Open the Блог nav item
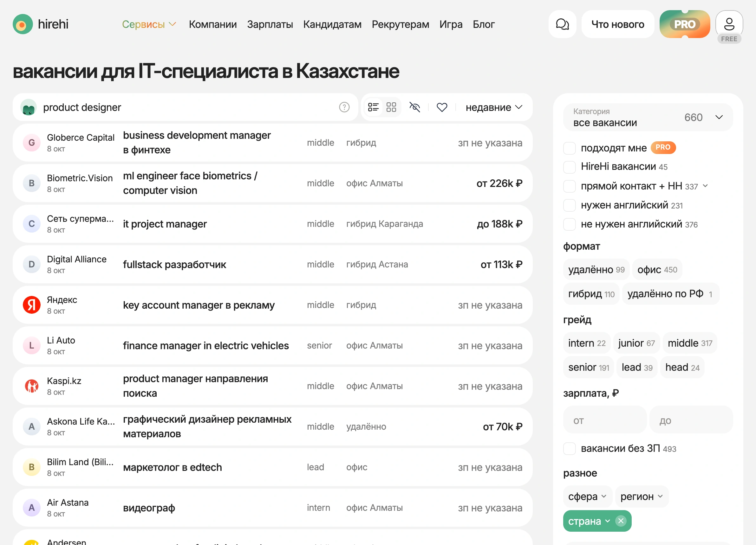The width and height of the screenshot is (756, 545). tap(483, 24)
